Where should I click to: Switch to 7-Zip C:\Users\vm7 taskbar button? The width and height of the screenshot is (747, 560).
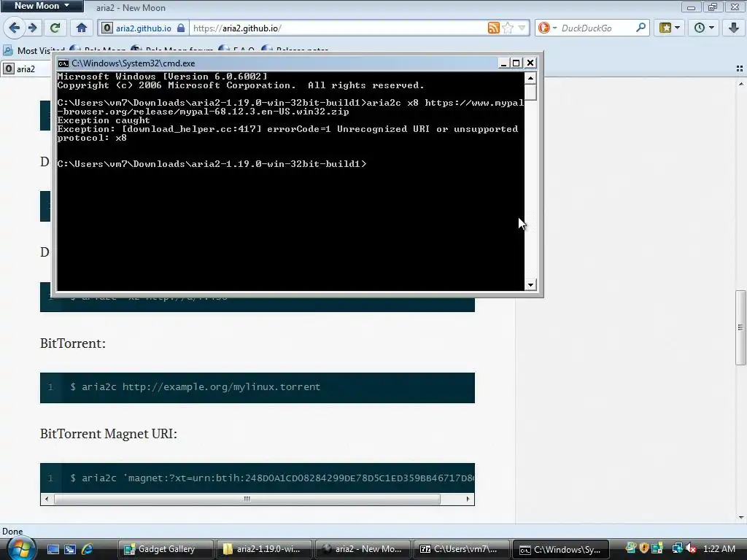(x=462, y=549)
